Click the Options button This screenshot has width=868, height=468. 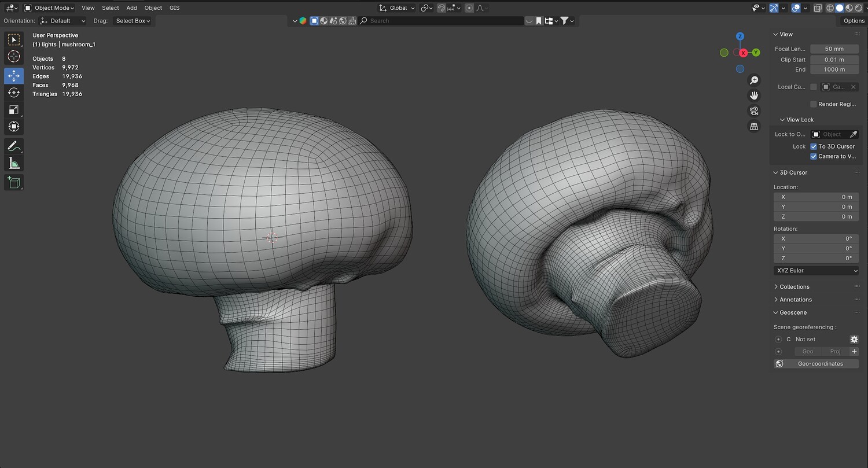(854, 21)
